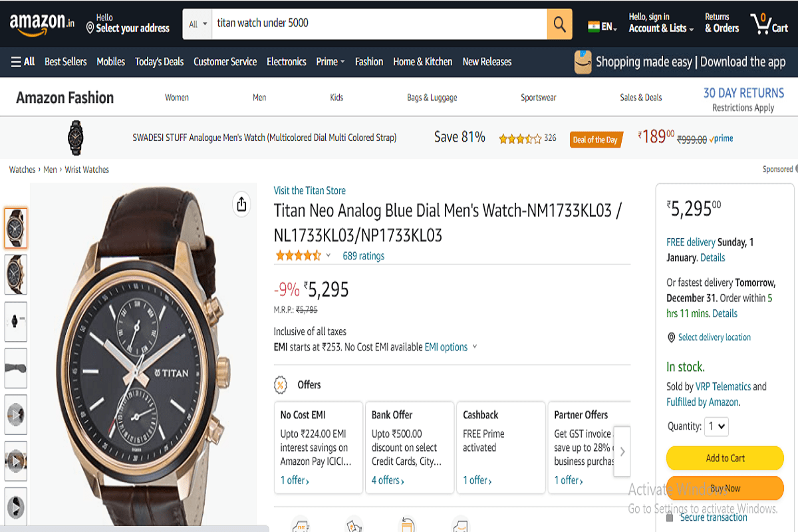Click the 'Select delivery location' pin icon
798x532 pixels.
tap(671, 337)
